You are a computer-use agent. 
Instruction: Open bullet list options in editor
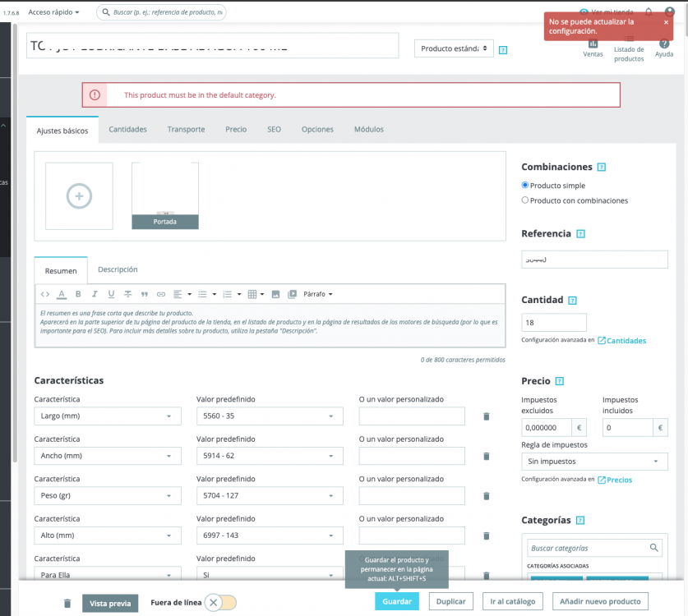pyautogui.click(x=207, y=294)
